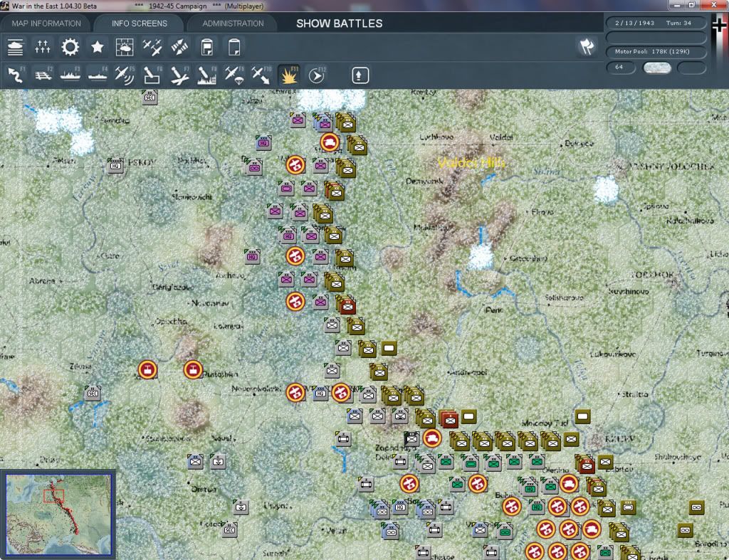Switch to the ADMINISTRATION tab
The height and width of the screenshot is (560, 729).
[233, 23]
